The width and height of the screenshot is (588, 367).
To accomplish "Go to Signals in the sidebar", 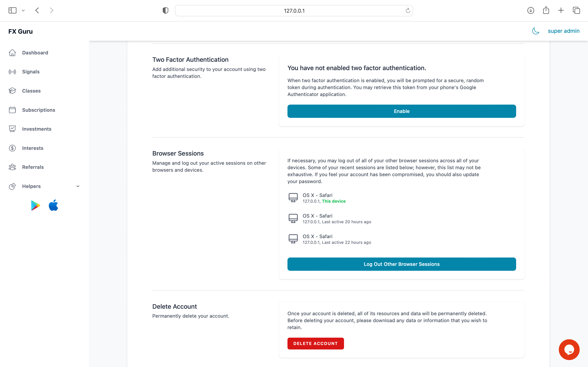I will [x=31, y=72].
